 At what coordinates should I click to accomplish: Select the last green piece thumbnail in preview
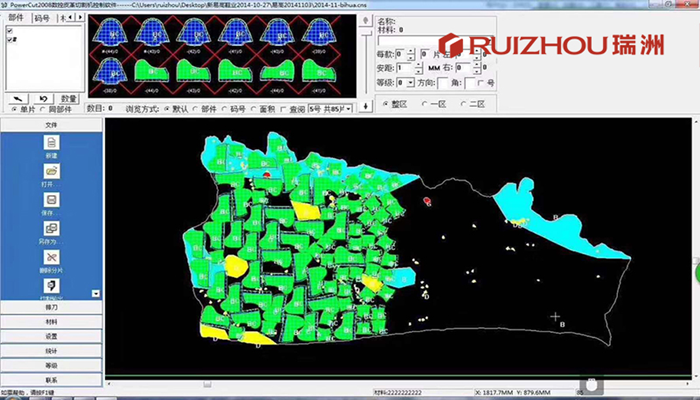pos(319,71)
